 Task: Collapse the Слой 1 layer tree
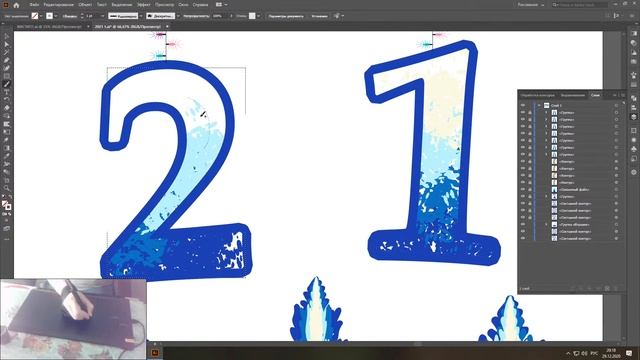(x=539, y=105)
